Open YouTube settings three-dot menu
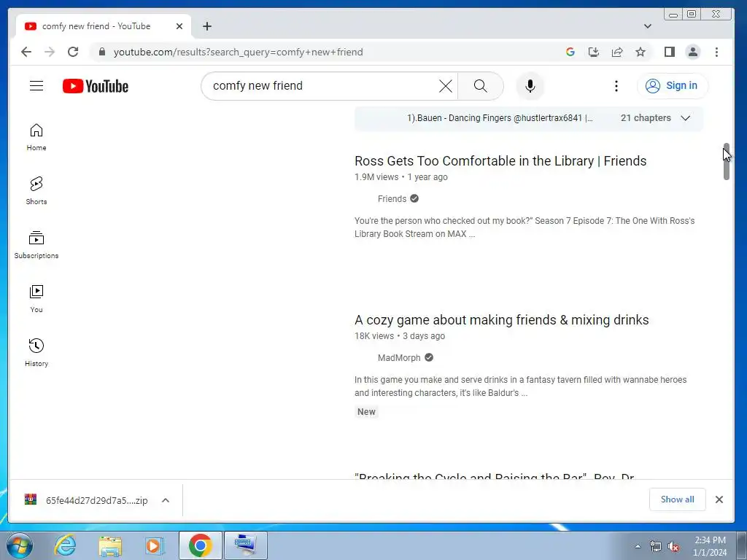The height and width of the screenshot is (560, 747). coord(616,86)
